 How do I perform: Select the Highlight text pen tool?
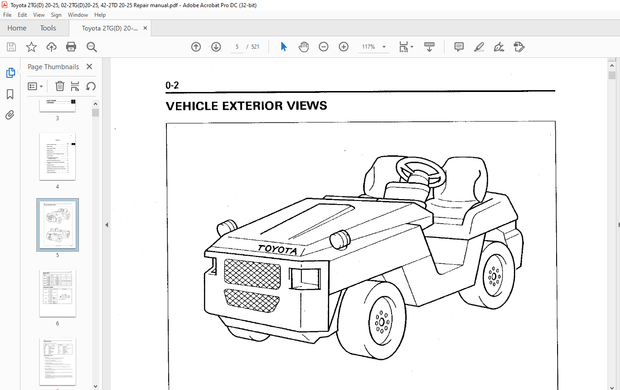tap(479, 47)
